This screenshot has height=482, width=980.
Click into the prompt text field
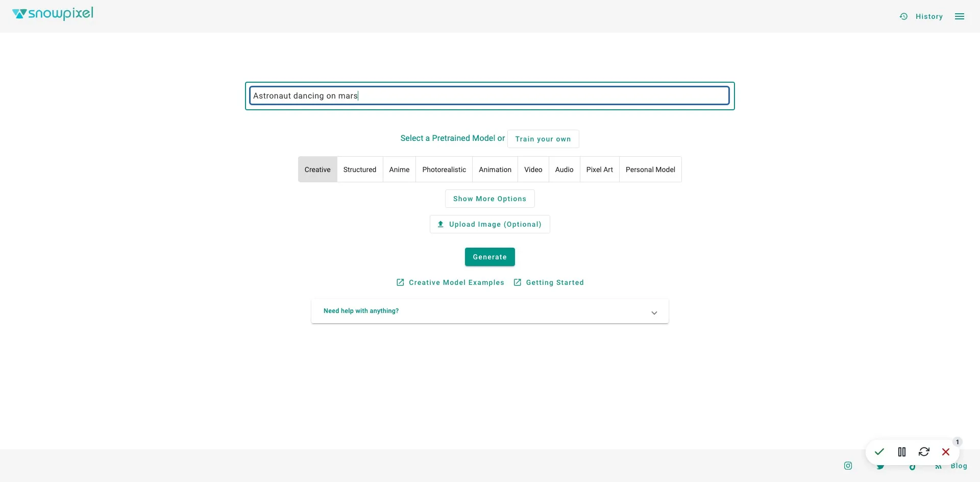coord(489,95)
